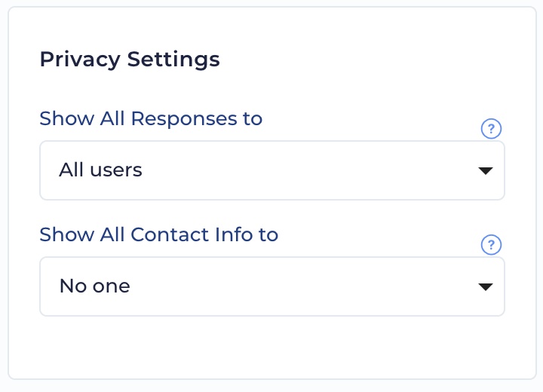Click the No one selected value text
This screenshot has height=392, width=543.
(94, 286)
